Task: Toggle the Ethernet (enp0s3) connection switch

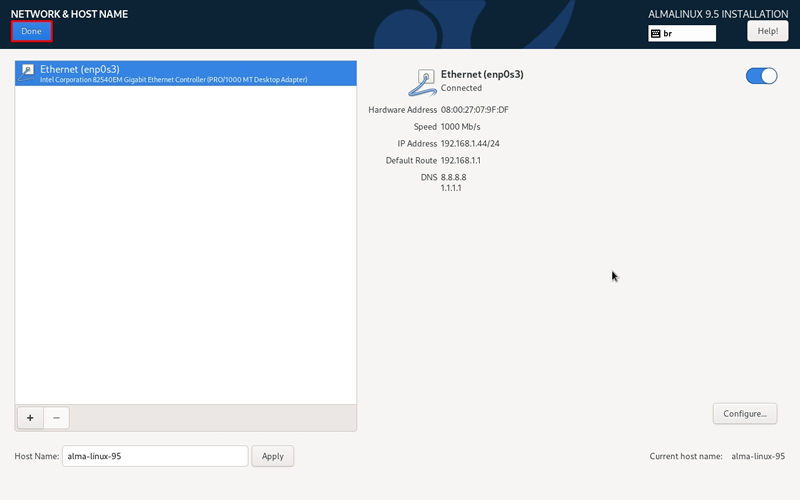Action: (761, 76)
